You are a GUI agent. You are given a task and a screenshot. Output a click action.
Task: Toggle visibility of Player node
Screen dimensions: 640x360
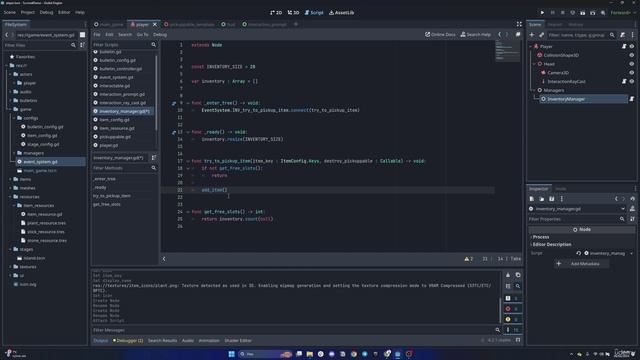[632, 47]
